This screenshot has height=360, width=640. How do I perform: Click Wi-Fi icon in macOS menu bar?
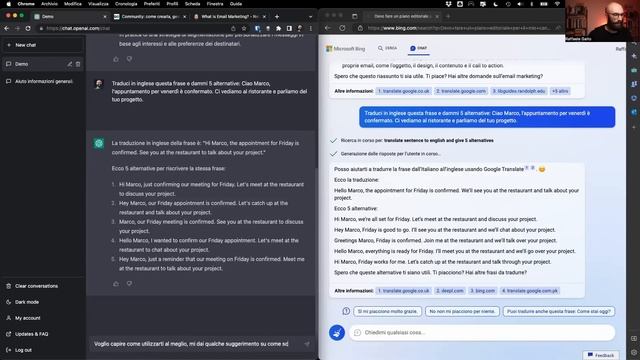coord(557,4)
